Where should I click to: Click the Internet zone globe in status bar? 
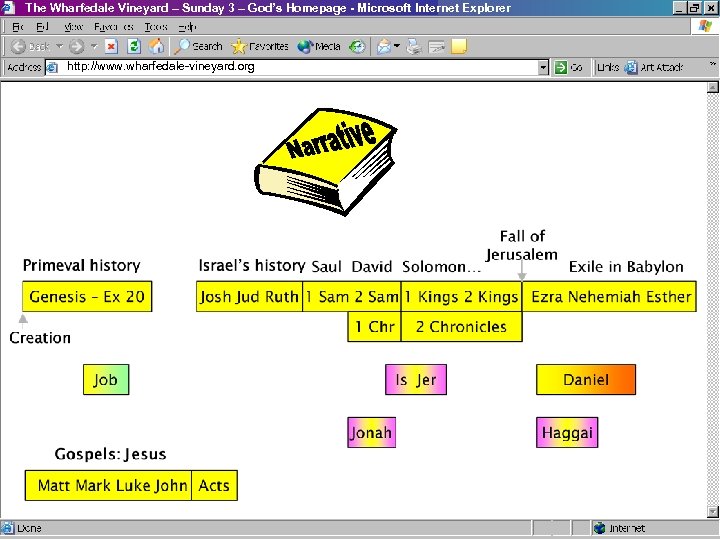pyautogui.click(x=599, y=529)
